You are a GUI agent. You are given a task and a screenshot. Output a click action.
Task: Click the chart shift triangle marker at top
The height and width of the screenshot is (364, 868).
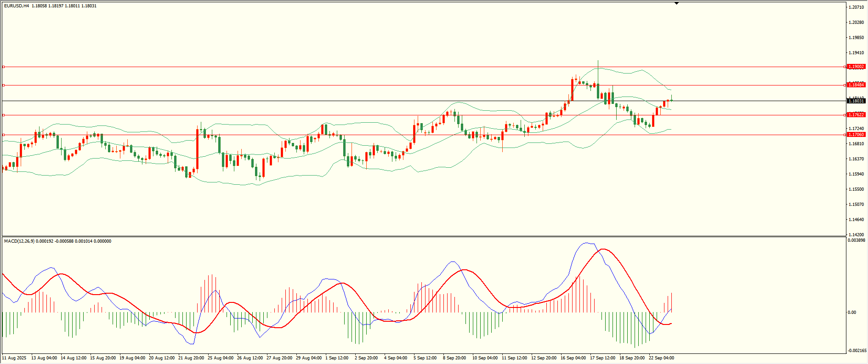click(x=676, y=3)
